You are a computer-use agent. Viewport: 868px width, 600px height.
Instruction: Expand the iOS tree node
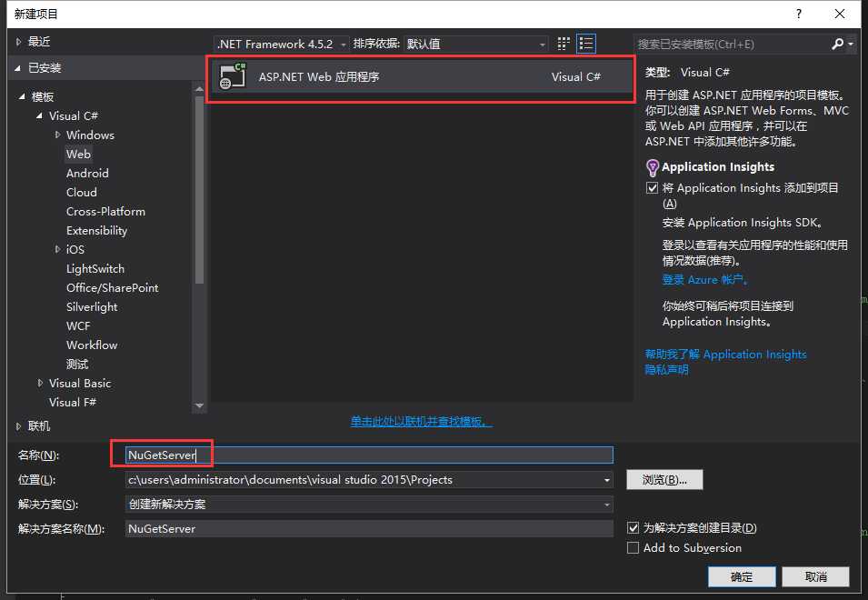pos(57,249)
